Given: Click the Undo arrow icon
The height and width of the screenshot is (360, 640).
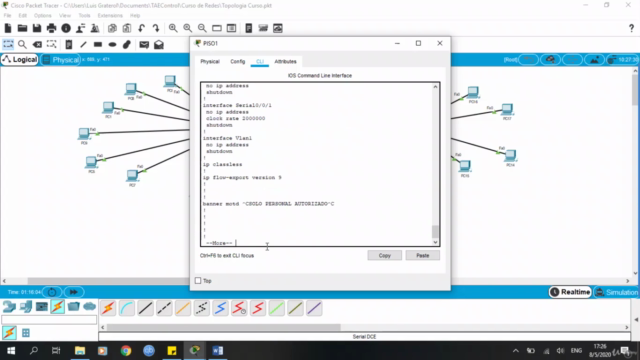Looking at the screenshot, I should point(141,28).
